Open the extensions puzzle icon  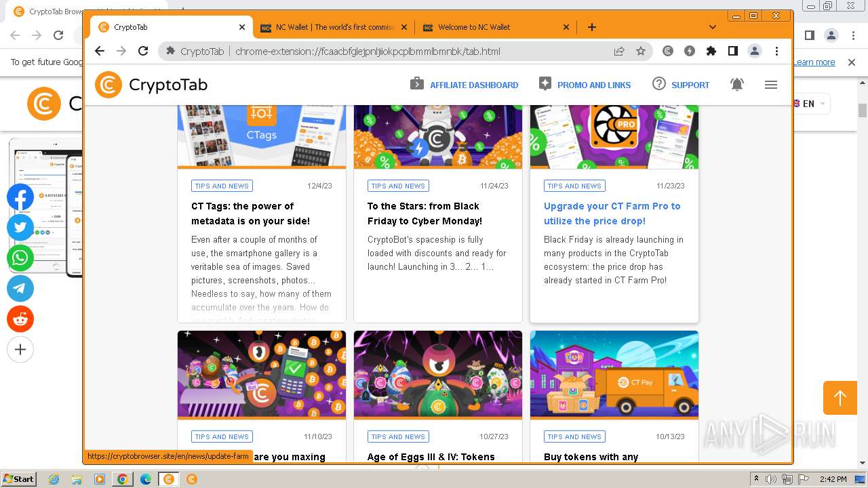pos(711,51)
